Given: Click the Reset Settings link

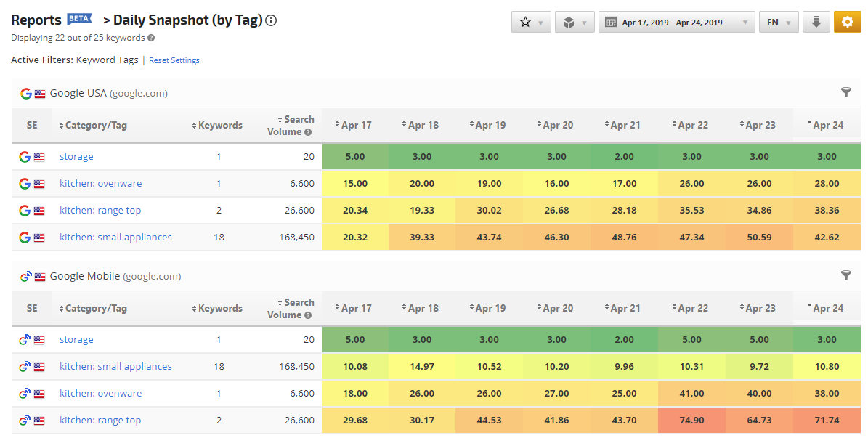Looking at the screenshot, I should tap(174, 60).
